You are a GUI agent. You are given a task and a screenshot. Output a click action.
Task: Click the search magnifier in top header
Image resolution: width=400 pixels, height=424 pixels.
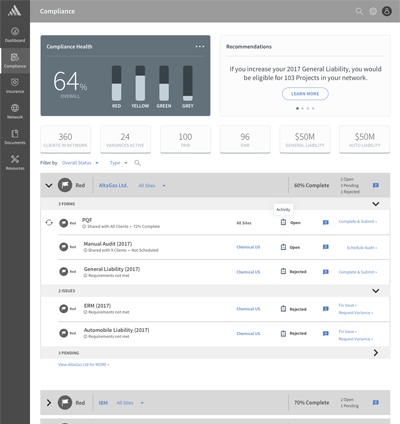(x=359, y=11)
